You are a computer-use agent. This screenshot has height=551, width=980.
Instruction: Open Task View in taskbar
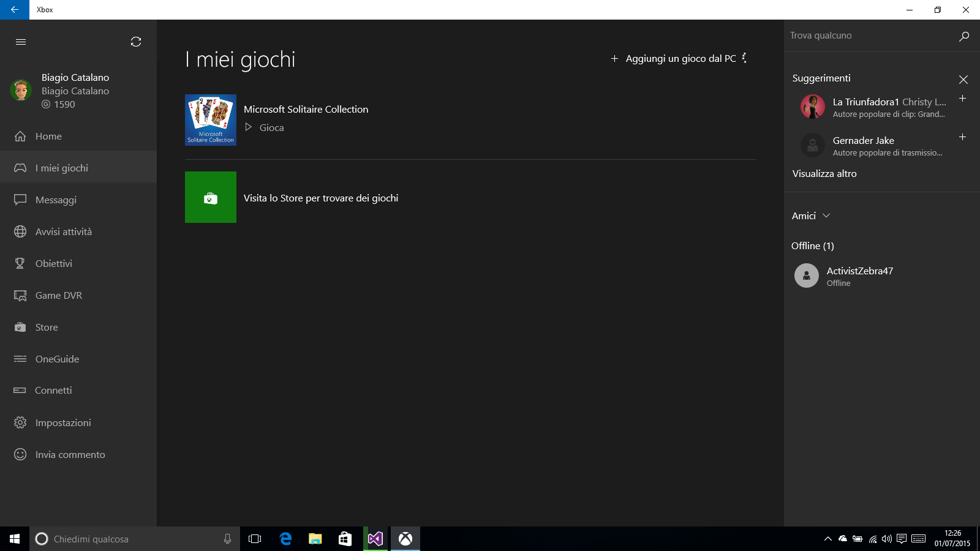coord(255,539)
